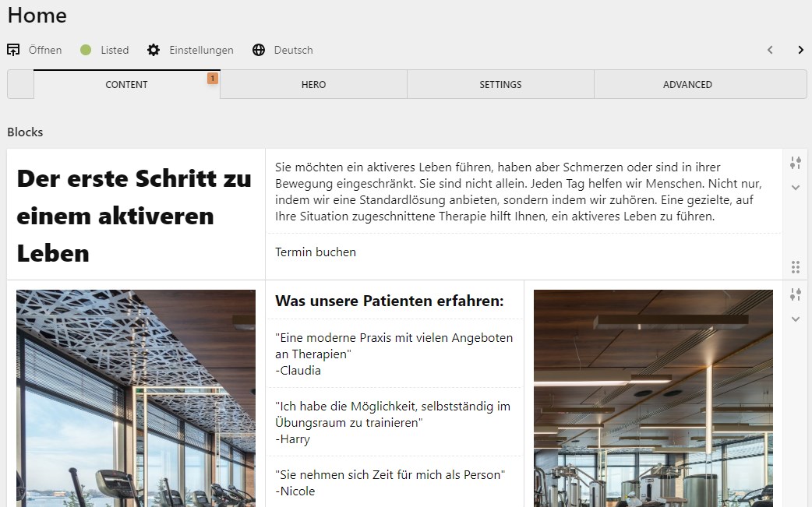Collapse the "Der erste Schritt" block
This screenshot has width=812, height=507.
(x=796, y=187)
